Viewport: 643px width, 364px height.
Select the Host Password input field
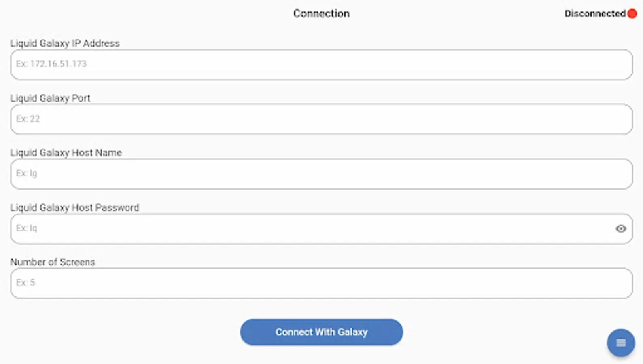(321, 229)
